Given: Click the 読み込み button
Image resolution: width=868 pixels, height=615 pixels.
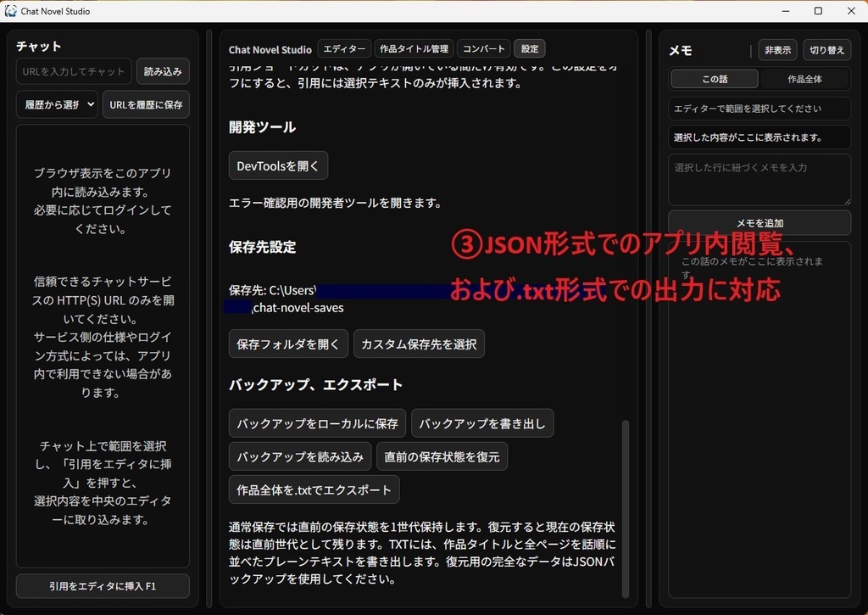Looking at the screenshot, I should point(163,71).
